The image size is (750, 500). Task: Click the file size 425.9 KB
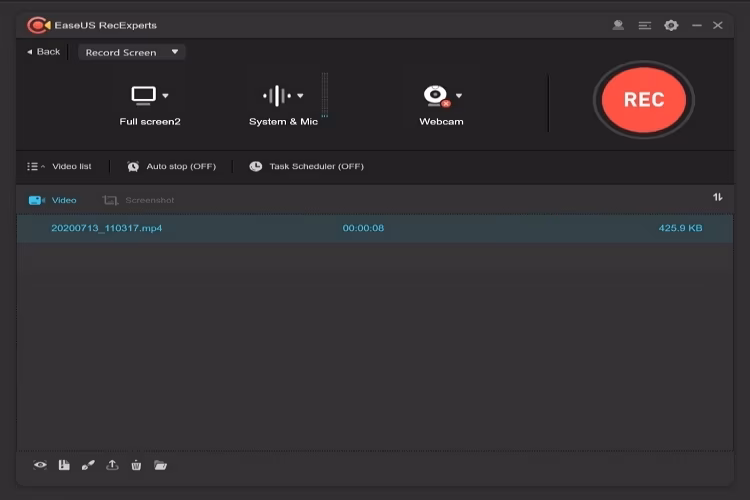pyautogui.click(x=680, y=228)
